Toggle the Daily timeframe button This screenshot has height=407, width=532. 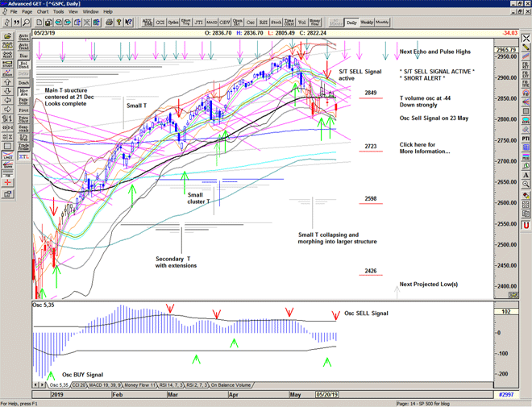(x=351, y=23)
